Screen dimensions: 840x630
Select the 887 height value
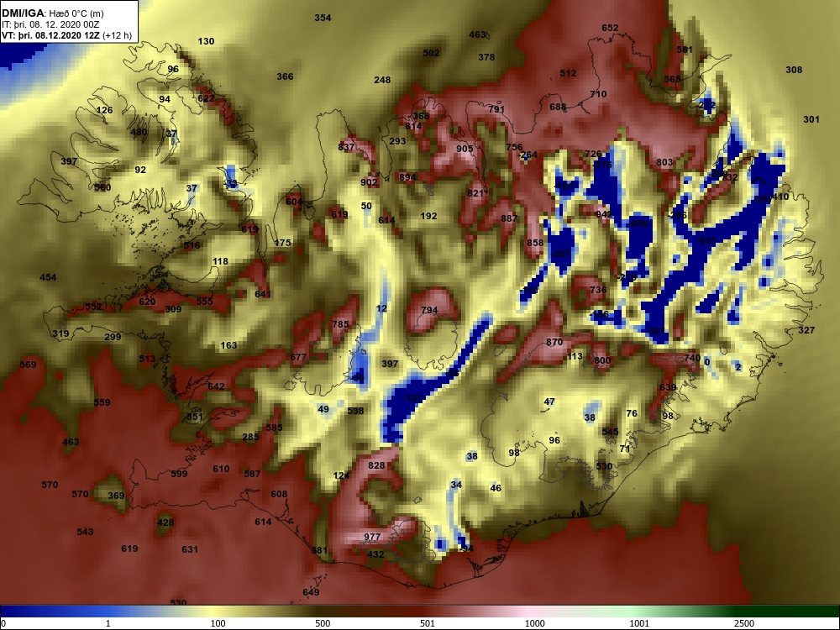510,218
